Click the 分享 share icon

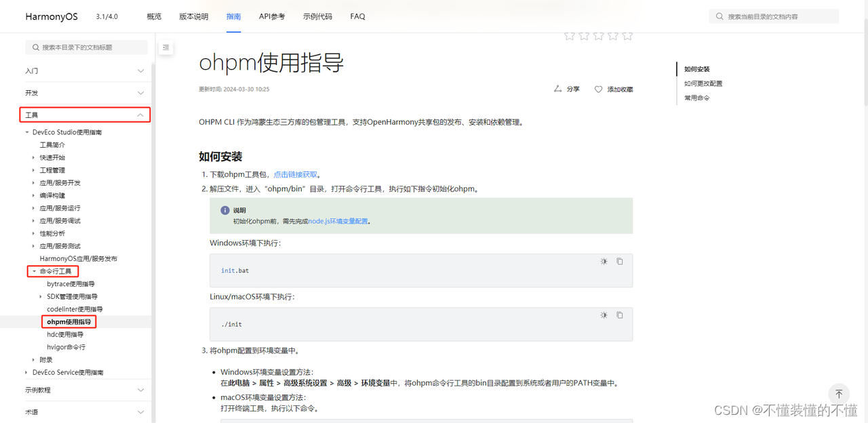coord(558,89)
